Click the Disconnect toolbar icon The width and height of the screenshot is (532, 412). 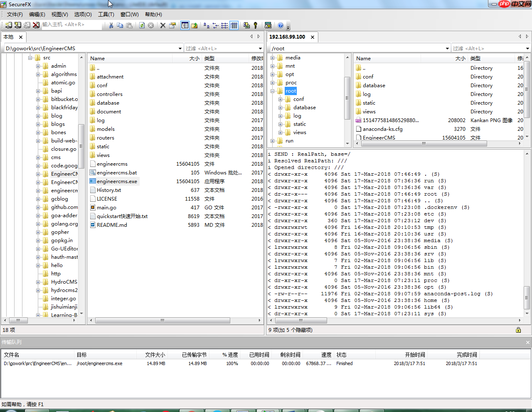pos(36,25)
